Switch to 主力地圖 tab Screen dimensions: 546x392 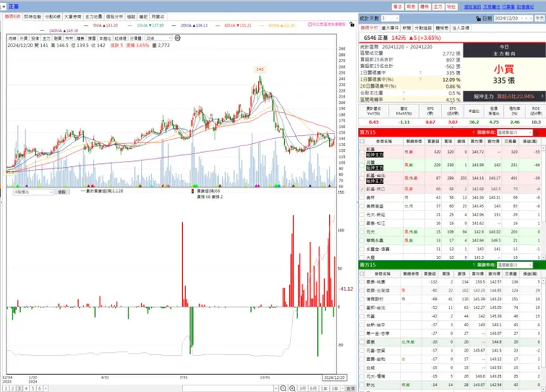pos(94,17)
